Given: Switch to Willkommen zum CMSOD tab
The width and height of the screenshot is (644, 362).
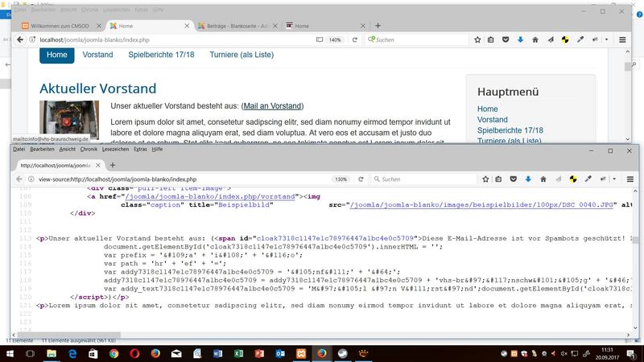Looking at the screenshot, I should 59,26.
